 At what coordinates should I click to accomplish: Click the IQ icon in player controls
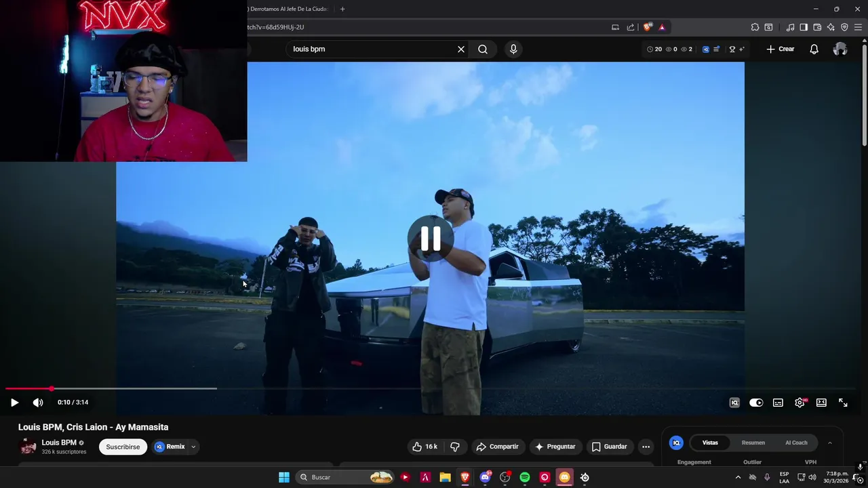coord(734,403)
